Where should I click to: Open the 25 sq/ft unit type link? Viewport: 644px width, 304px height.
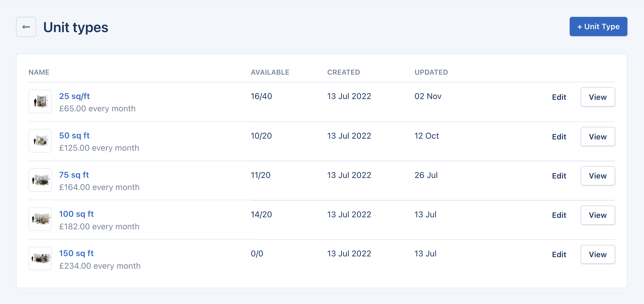[74, 96]
